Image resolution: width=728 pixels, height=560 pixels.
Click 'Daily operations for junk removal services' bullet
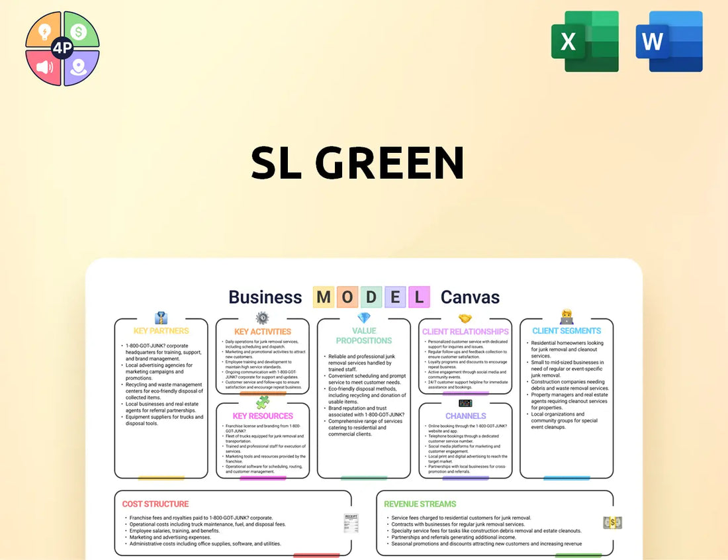pos(261,344)
